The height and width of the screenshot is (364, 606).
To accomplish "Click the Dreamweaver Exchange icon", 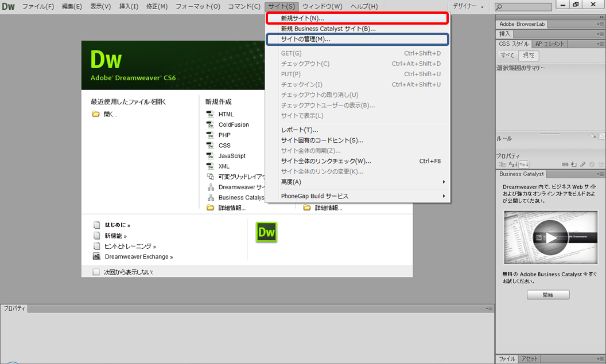I will click(96, 257).
